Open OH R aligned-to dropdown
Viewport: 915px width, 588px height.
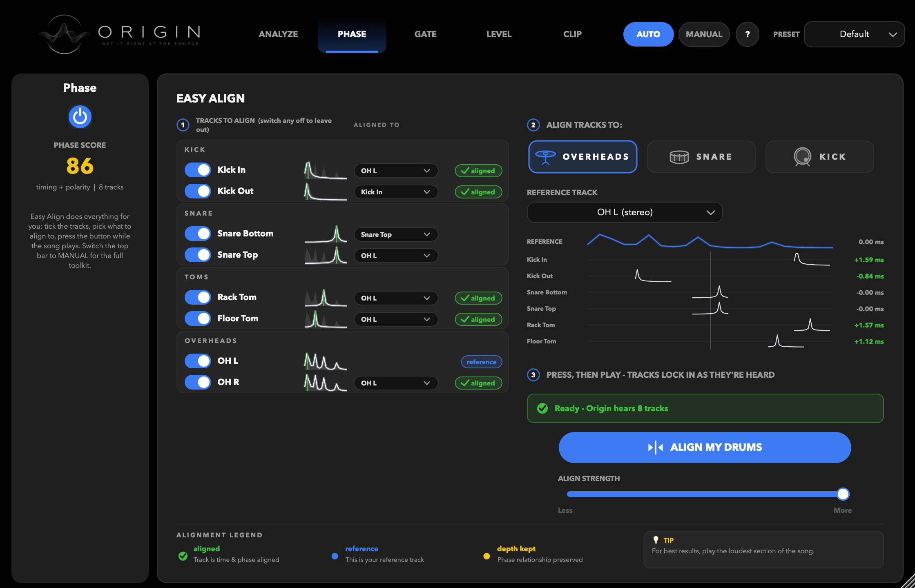pos(396,383)
